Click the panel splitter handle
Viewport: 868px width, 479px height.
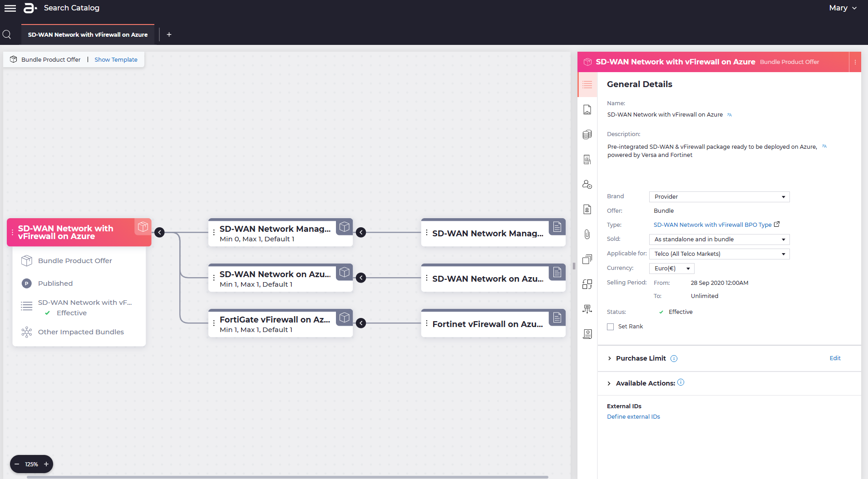[574, 266]
